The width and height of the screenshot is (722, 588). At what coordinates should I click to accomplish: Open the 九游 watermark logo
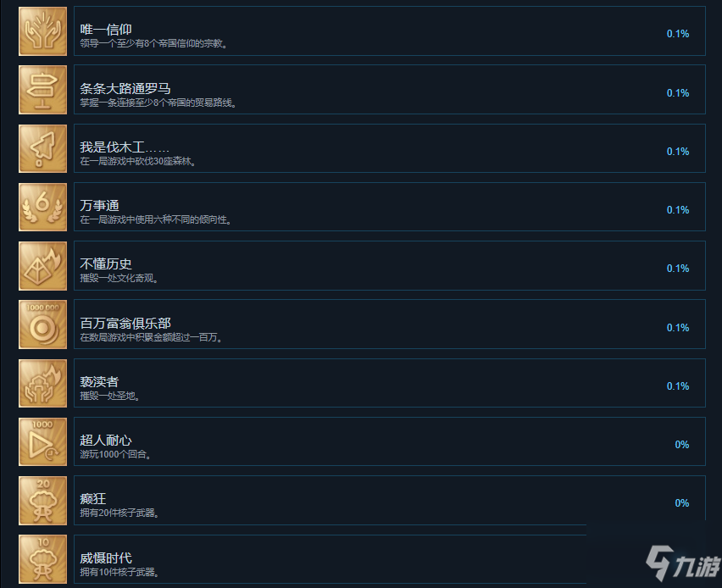(683, 563)
